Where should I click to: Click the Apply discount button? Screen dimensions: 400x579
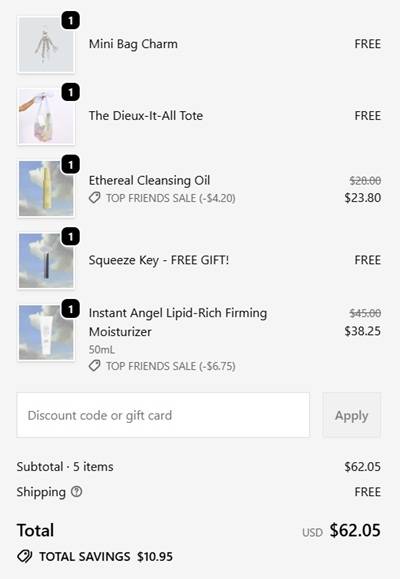click(x=352, y=415)
